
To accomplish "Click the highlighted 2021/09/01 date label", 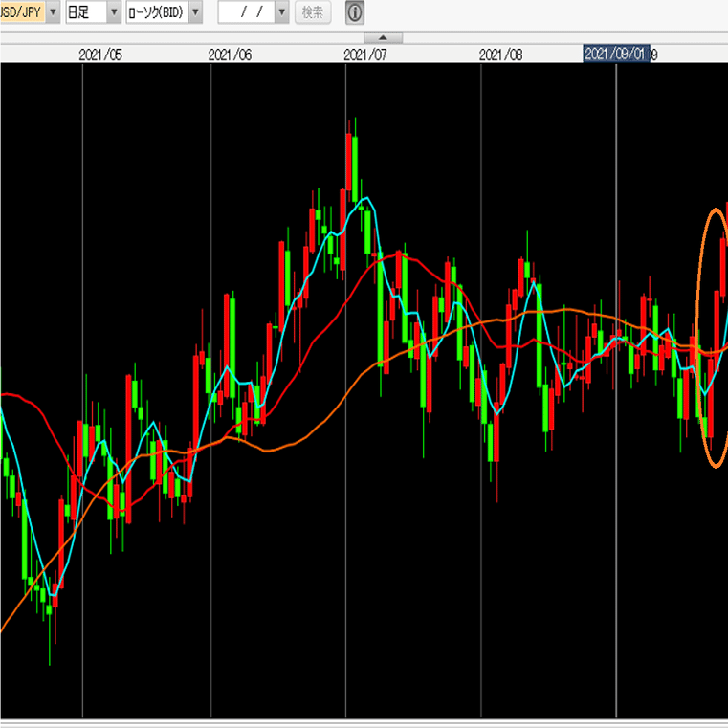I will coord(617,54).
